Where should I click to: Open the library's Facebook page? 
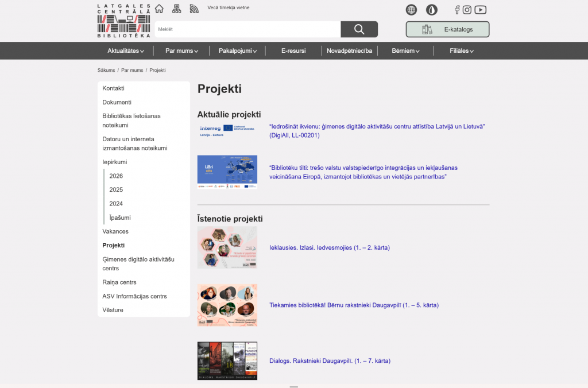(457, 10)
